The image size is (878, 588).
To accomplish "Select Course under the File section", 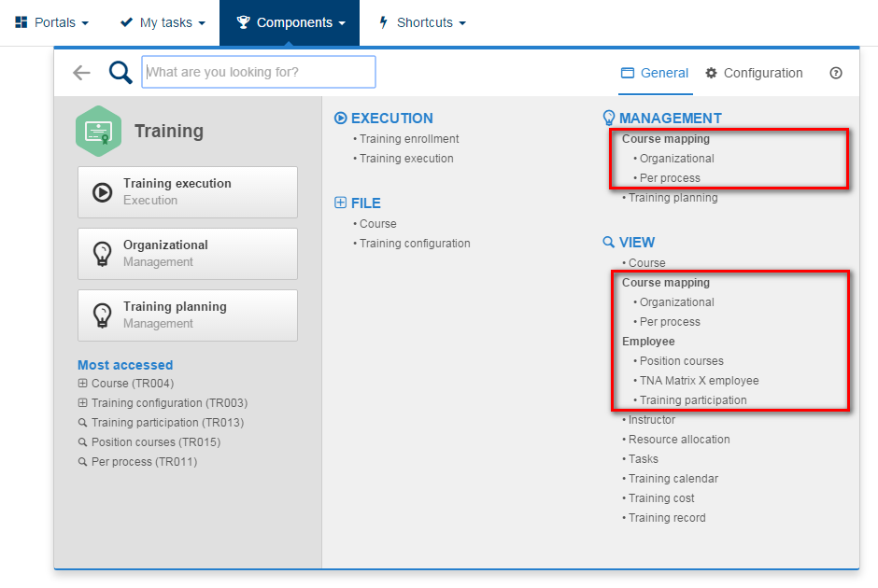I will point(377,224).
